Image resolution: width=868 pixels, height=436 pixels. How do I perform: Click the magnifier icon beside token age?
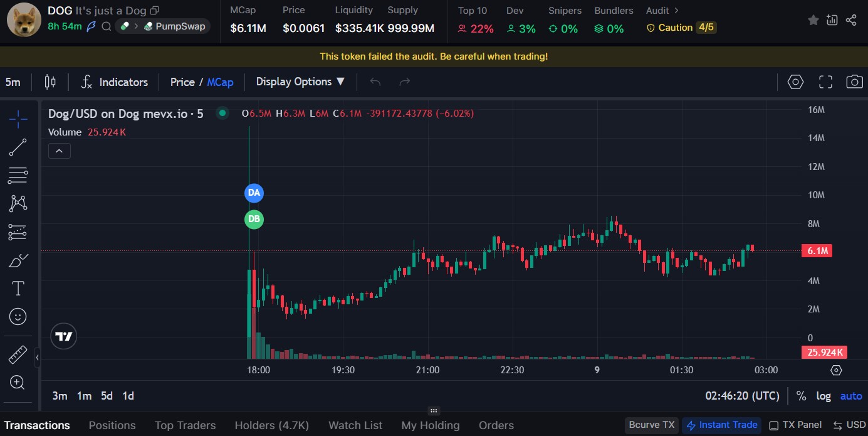click(x=107, y=26)
